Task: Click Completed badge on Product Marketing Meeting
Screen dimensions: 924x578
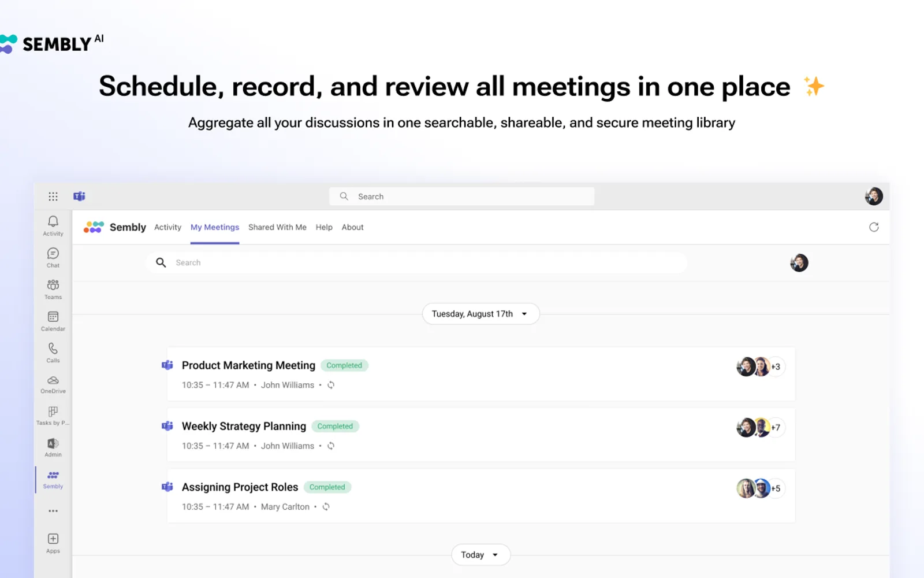Action: (x=344, y=365)
